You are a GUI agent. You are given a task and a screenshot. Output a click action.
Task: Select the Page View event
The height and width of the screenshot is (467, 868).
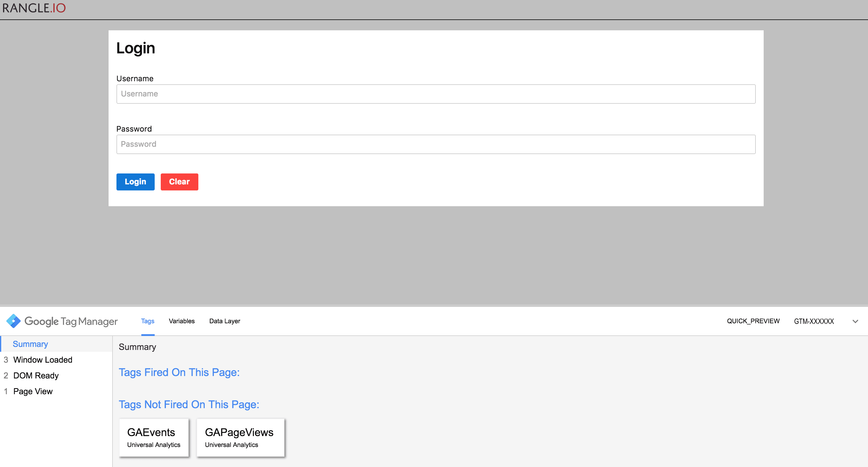[56, 391]
